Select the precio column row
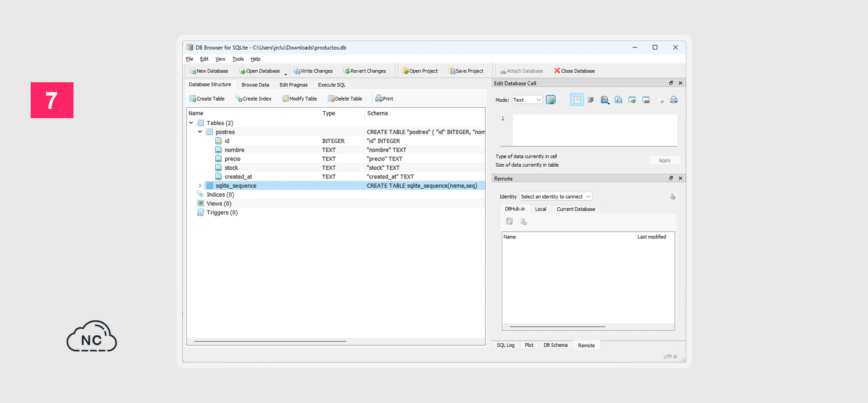Screen dimensions: 868x403 point(336,159)
